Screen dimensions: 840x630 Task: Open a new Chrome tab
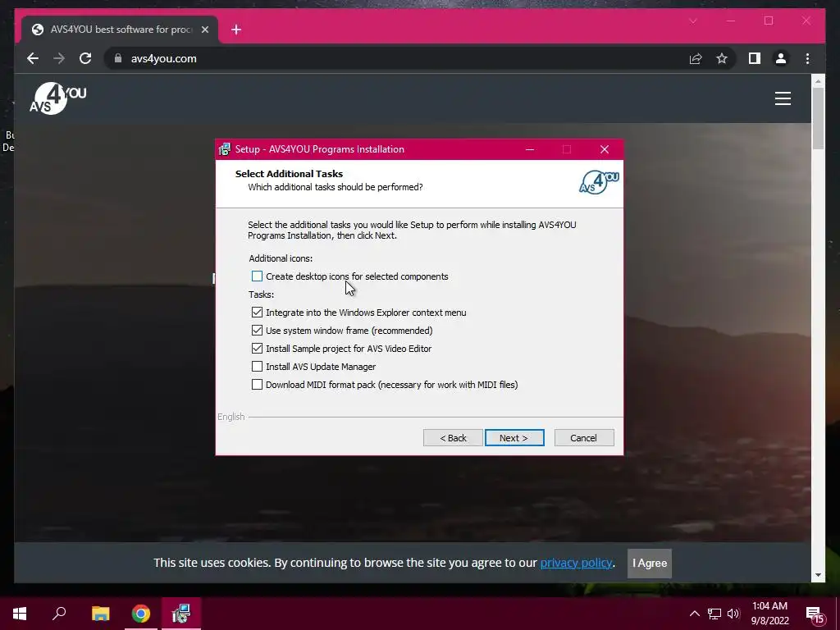[236, 30]
